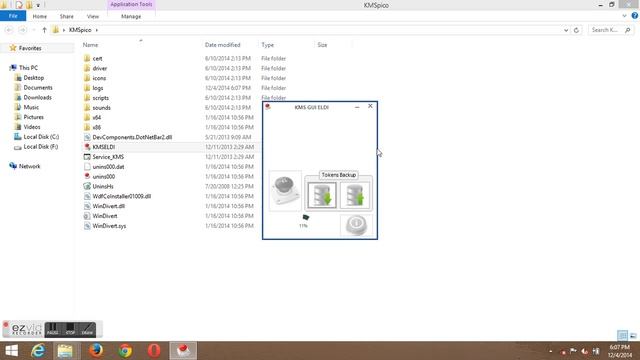
Task: Select the KMSELDI file
Action: [x=104, y=147]
